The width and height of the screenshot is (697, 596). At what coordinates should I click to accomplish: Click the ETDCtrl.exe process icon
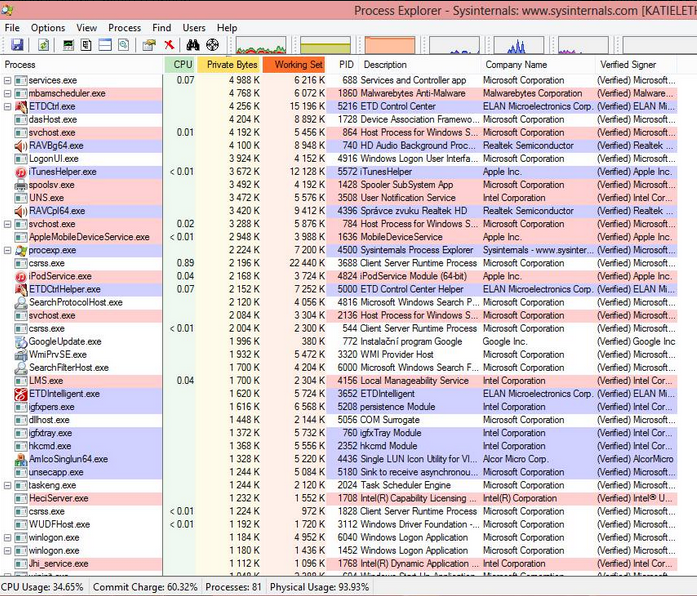tap(21, 107)
